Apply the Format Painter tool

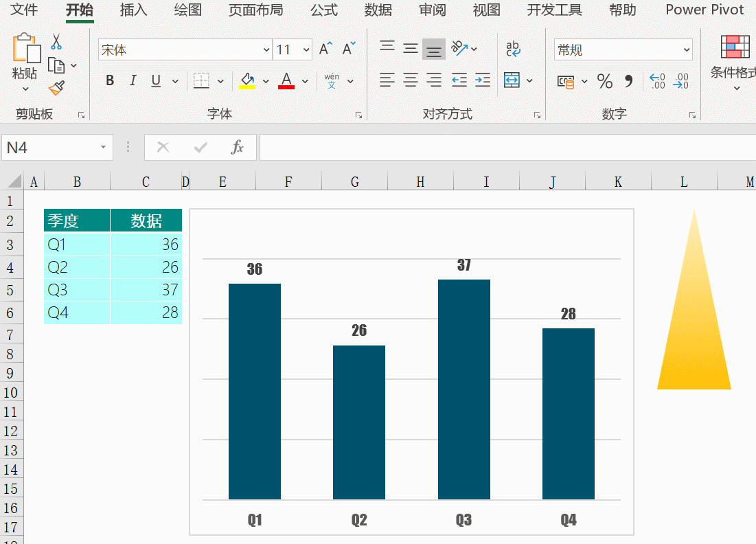[57, 88]
